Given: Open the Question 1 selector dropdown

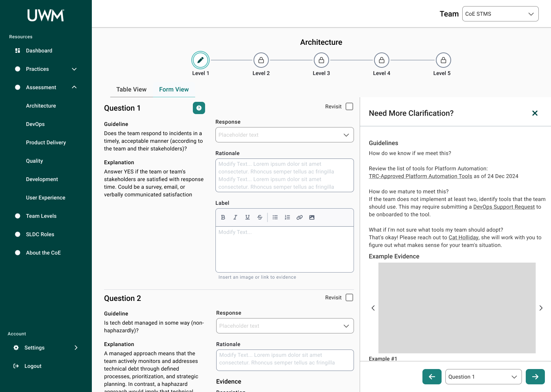Looking at the screenshot, I should [x=484, y=377].
